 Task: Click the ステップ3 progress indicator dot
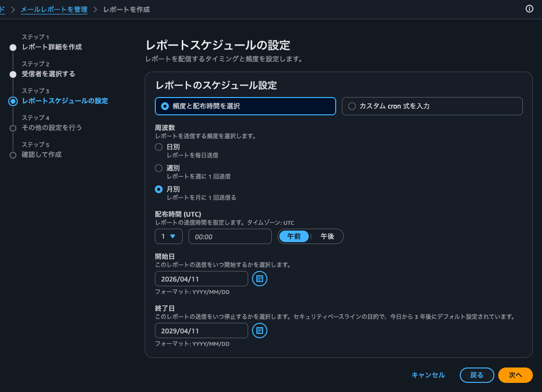[x=14, y=101]
